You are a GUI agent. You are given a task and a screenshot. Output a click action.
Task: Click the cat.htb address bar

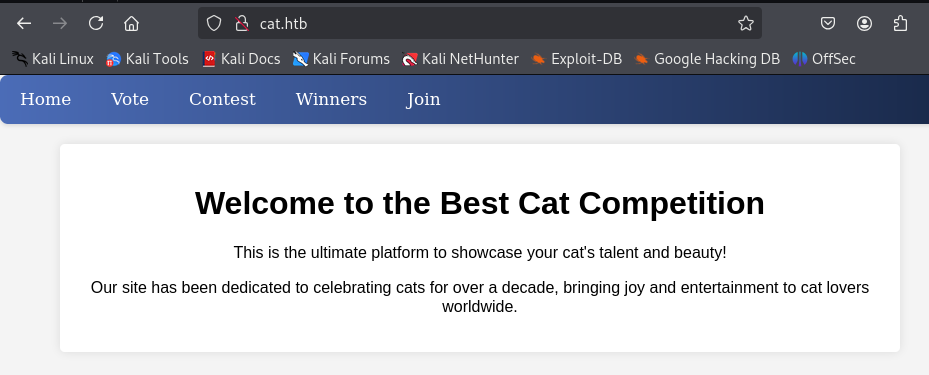[x=480, y=23]
